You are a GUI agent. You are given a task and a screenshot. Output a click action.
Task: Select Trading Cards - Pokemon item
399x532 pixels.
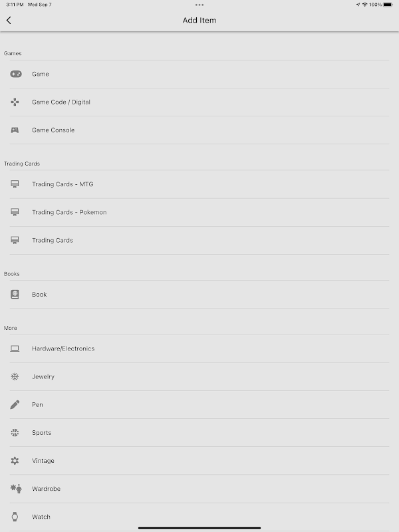pos(69,212)
